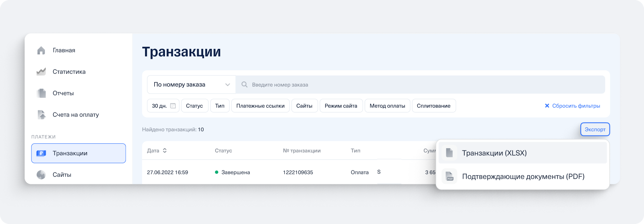The image size is (644, 224).
Task: Open the Метод оплаты filter
Action: tap(387, 106)
